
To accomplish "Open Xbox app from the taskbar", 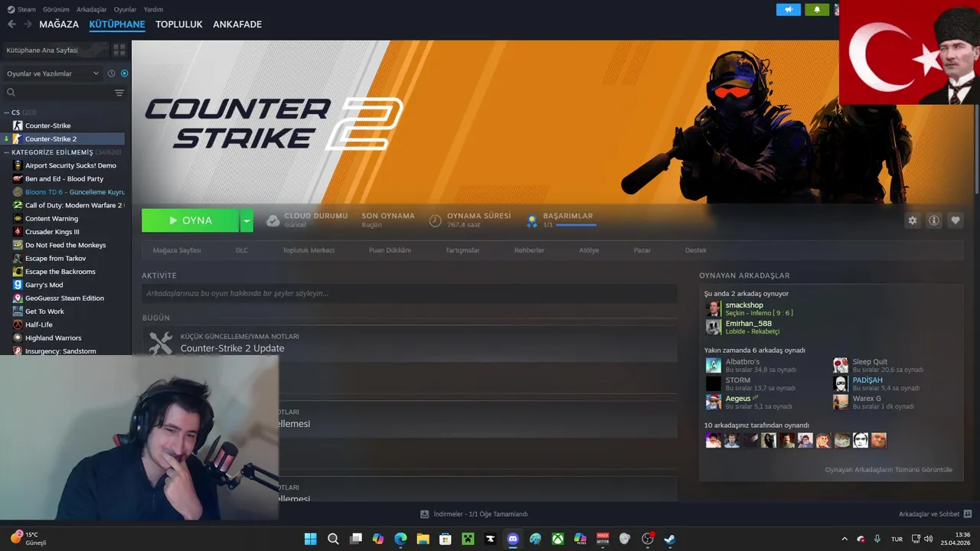I will click(558, 539).
